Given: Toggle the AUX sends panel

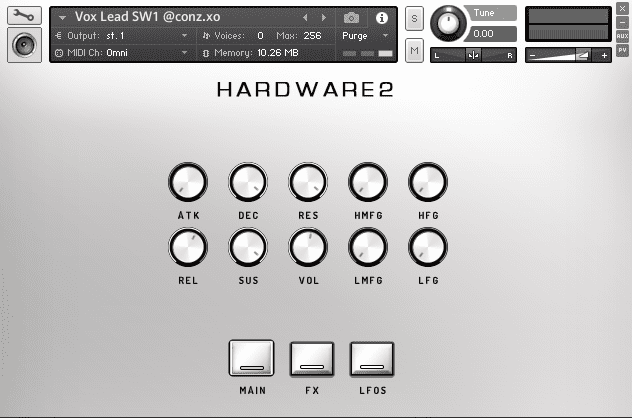Looking at the screenshot, I should (x=622, y=36).
